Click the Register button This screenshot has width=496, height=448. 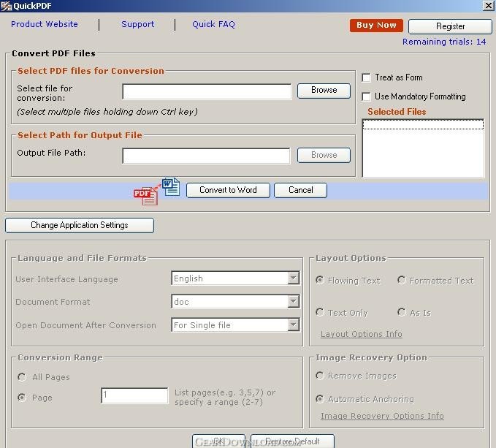tap(450, 26)
